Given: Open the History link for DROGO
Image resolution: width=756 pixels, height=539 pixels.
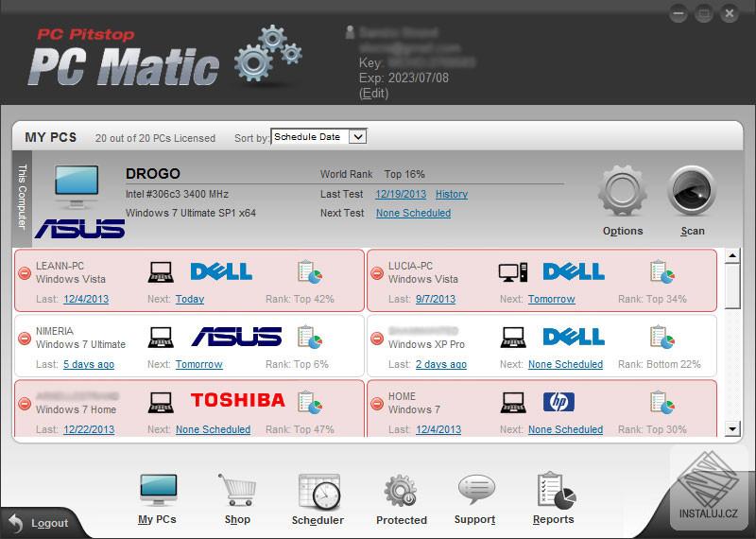Looking at the screenshot, I should tap(452, 194).
